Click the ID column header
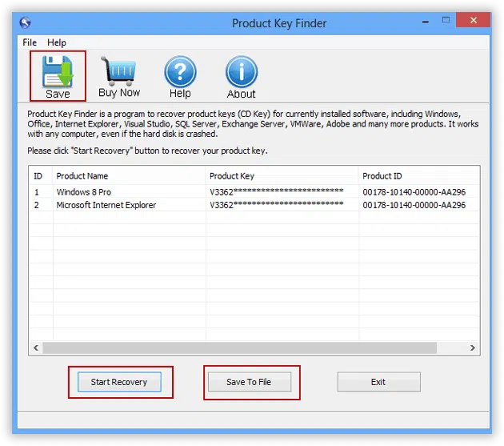 (38, 175)
